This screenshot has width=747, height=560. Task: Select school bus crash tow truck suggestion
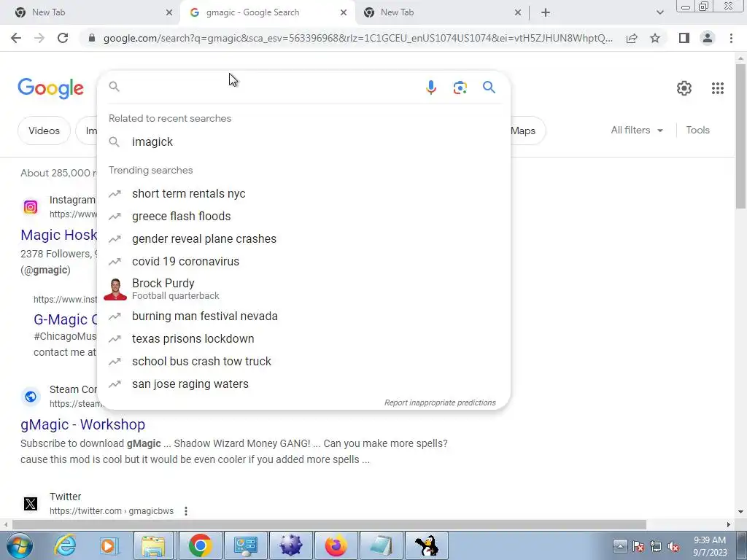[x=303, y=362]
